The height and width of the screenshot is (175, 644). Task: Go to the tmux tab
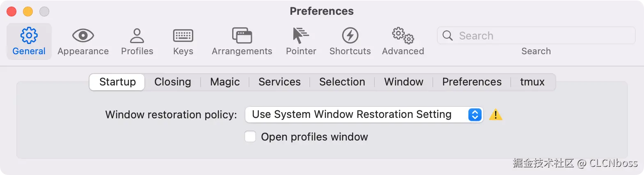coord(532,82)
